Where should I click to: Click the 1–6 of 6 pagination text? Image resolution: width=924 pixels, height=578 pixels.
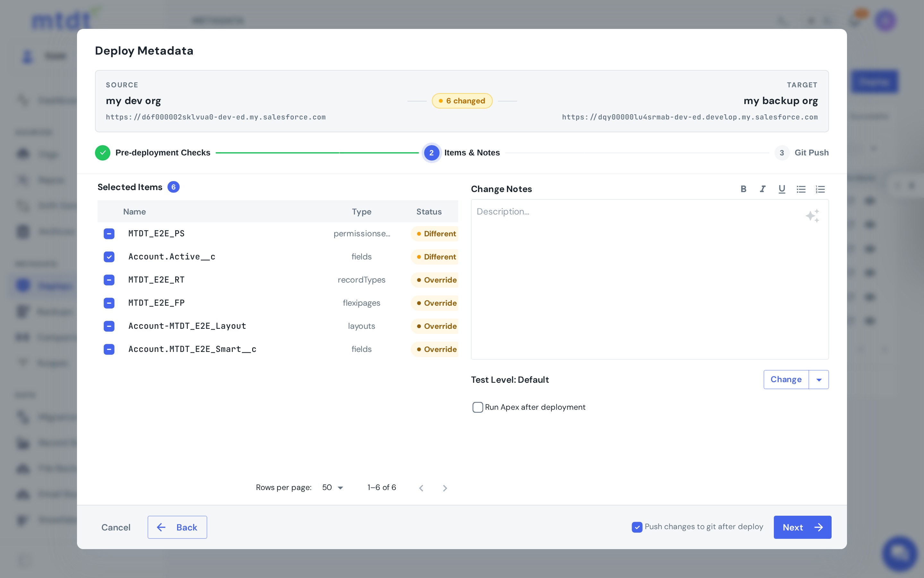(381, 487)
